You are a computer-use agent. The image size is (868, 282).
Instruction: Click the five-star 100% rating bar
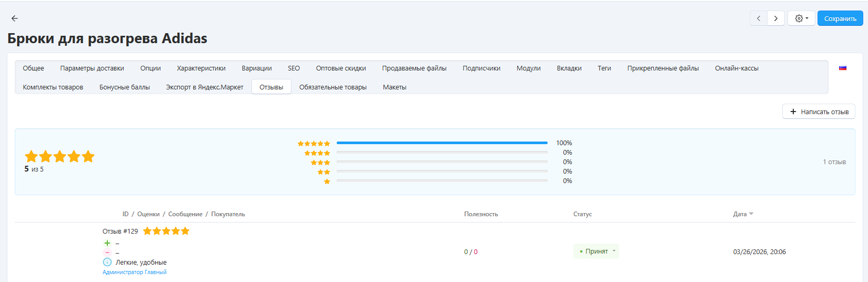tap(442, 143)
